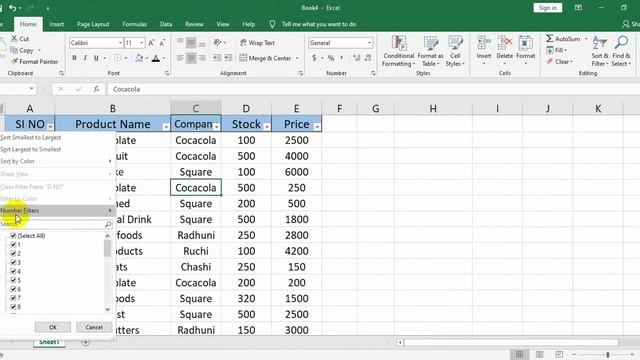Click the font color A button
The height and width of the screenshot is (360, 640).
click(x=156, y=58)
